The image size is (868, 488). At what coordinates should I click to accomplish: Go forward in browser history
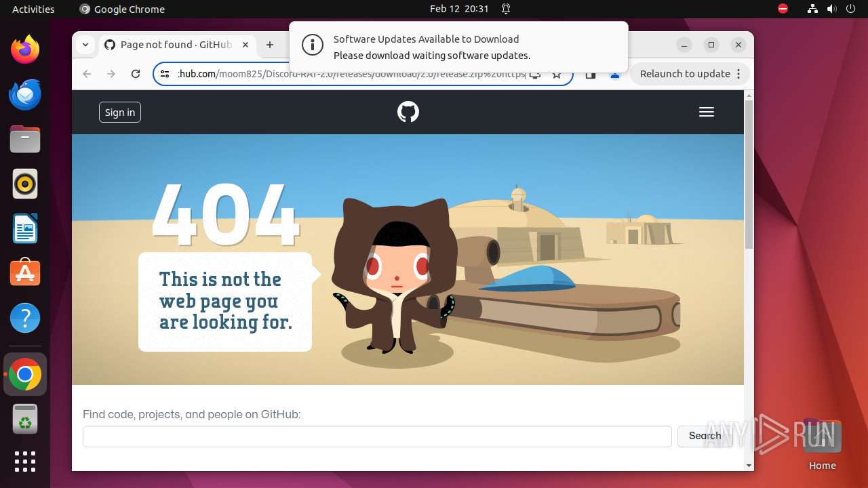111,74
